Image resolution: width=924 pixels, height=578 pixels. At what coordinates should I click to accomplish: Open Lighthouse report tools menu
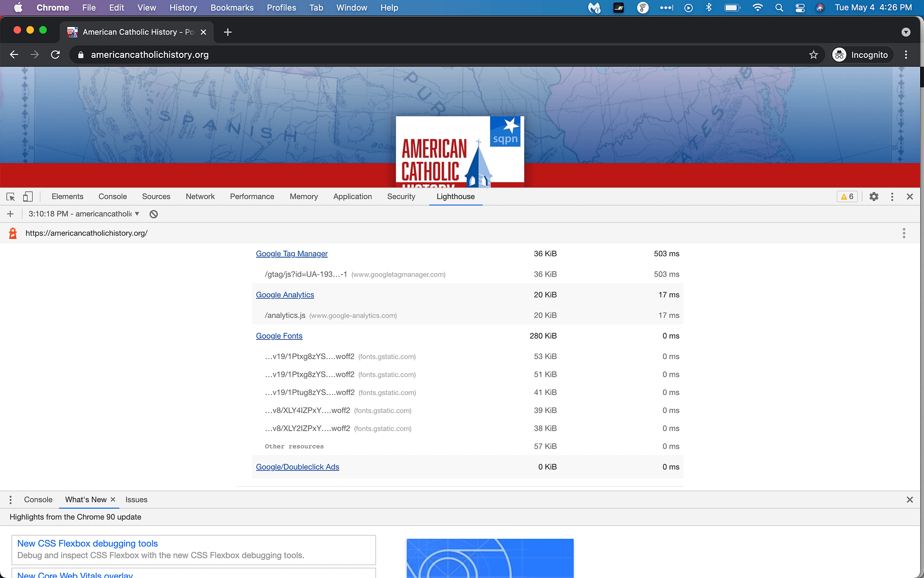pos(904,233)
